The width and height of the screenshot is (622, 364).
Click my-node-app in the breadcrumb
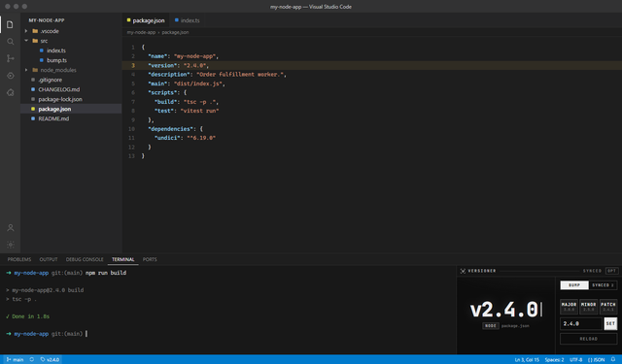pos(141,32)
